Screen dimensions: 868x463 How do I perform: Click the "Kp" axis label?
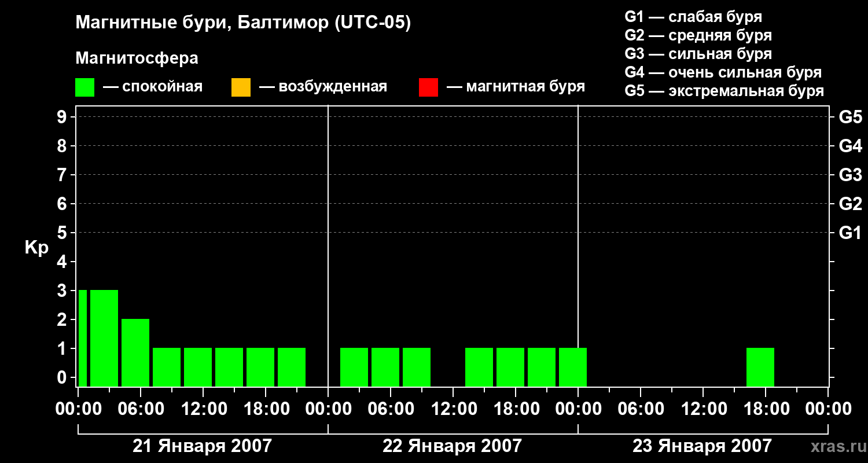(36, 248)
